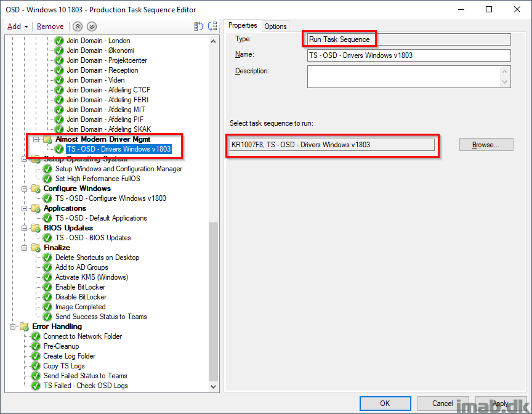Collapse the Applications group
Viewport: 532px width, 414px height.
tap(24, 208)
